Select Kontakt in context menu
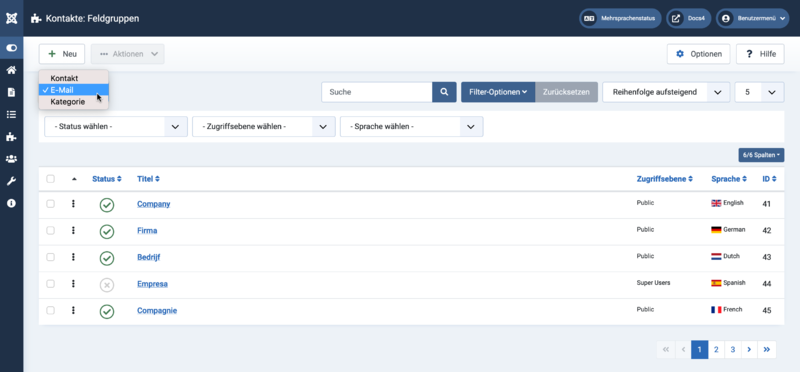Viewport: 800px width, 372px height. point(74,79)
